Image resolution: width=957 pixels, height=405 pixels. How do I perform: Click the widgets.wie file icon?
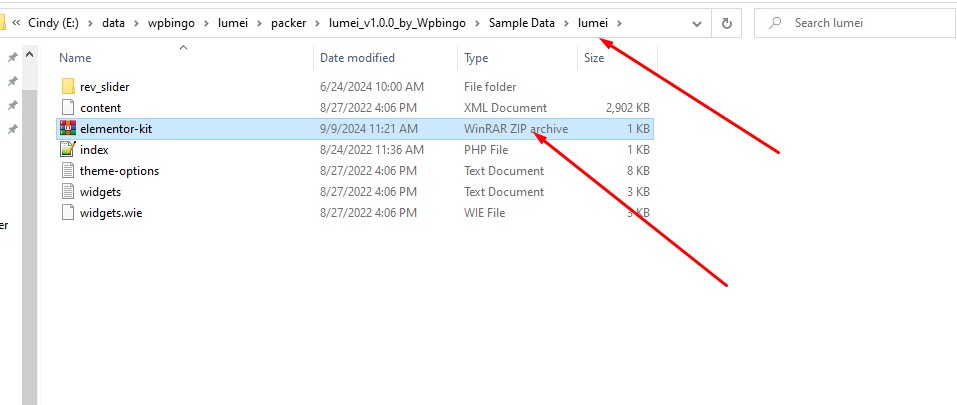(x=68, y=213)
